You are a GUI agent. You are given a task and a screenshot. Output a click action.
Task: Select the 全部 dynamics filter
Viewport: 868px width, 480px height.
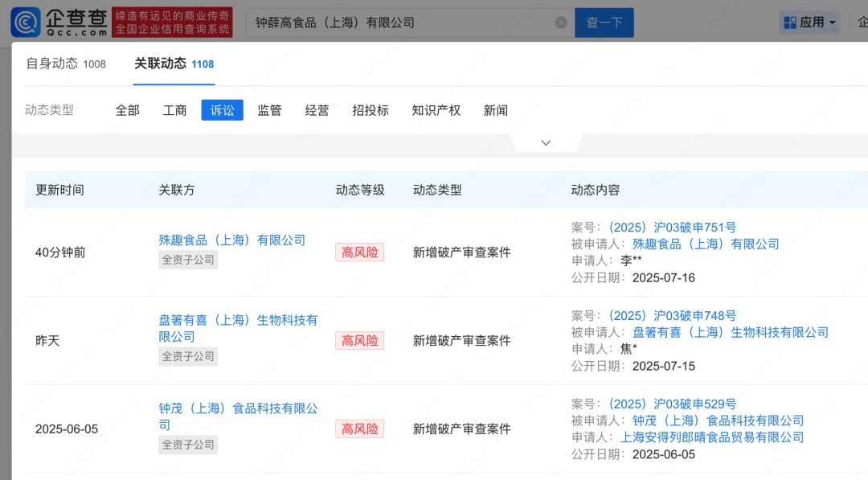coord(126,110)
